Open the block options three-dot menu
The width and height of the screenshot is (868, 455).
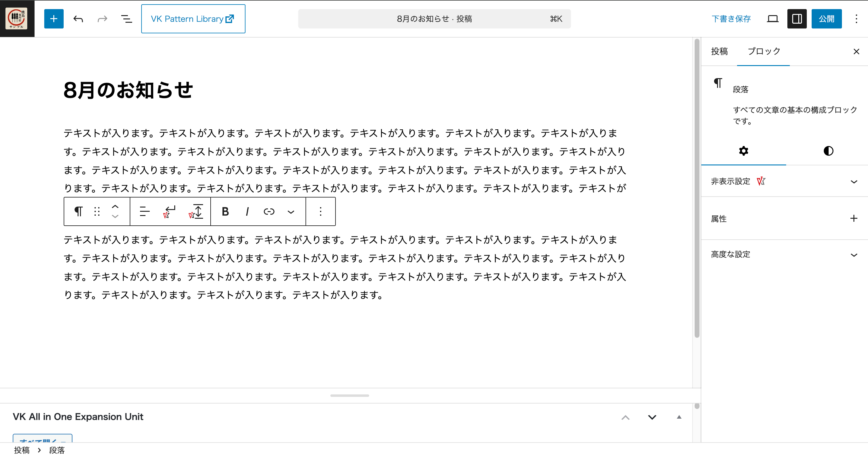320,211
